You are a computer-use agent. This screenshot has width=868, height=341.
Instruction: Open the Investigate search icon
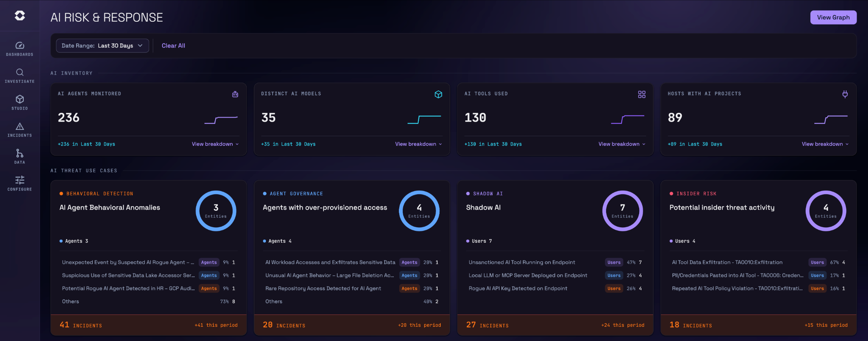20,72
